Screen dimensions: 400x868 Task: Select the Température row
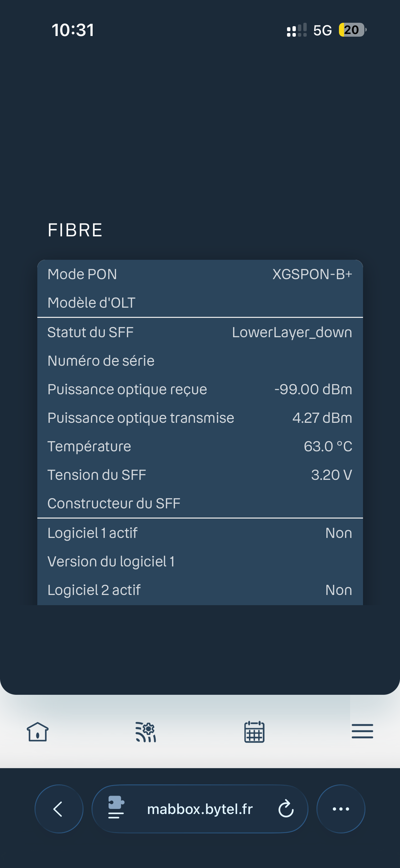[x=200, y=447]
